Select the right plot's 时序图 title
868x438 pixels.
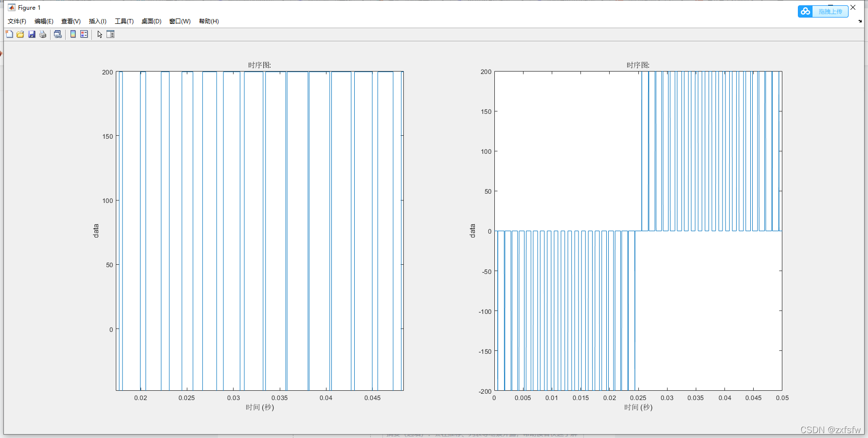click(x=638, y=65)
